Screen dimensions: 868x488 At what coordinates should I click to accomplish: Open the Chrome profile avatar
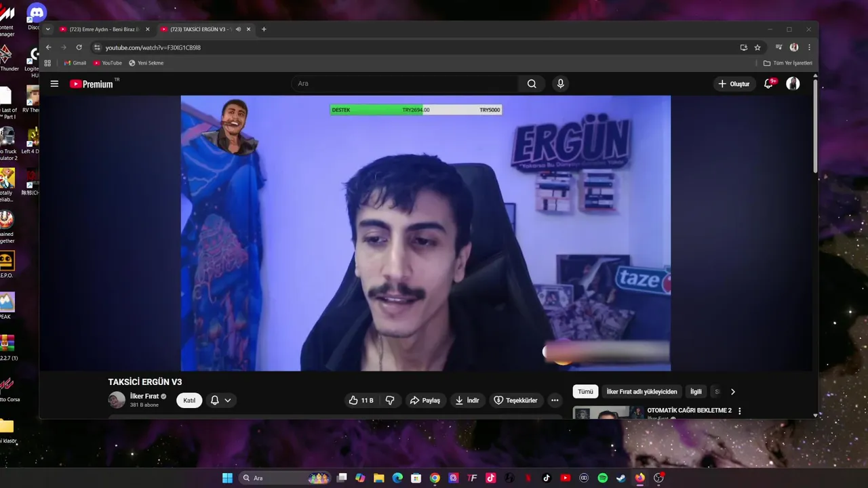pos(794,47)
